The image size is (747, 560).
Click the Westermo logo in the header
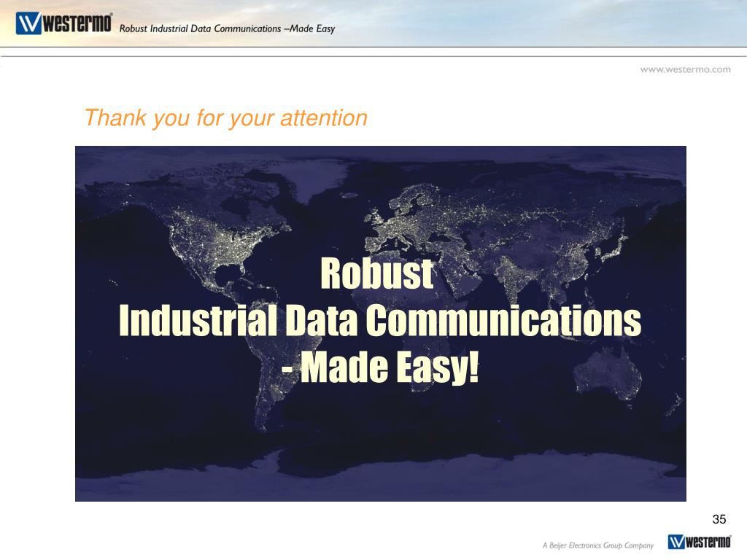click(64, 23)
